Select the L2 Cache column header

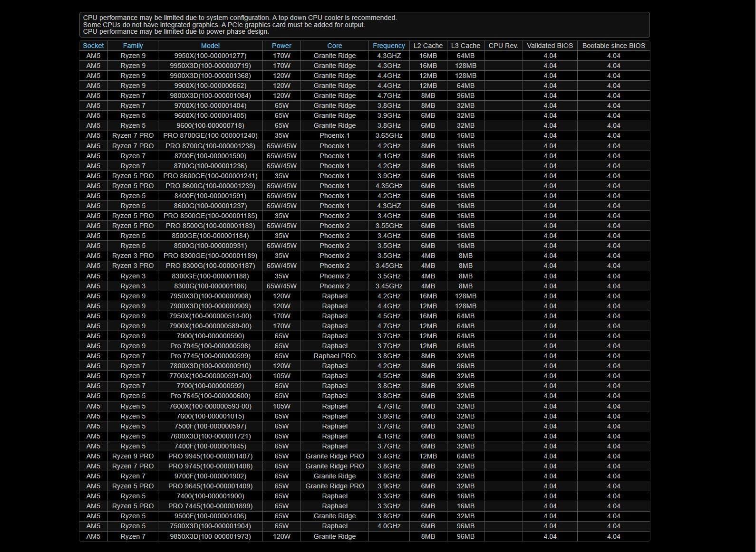point(428,46)
